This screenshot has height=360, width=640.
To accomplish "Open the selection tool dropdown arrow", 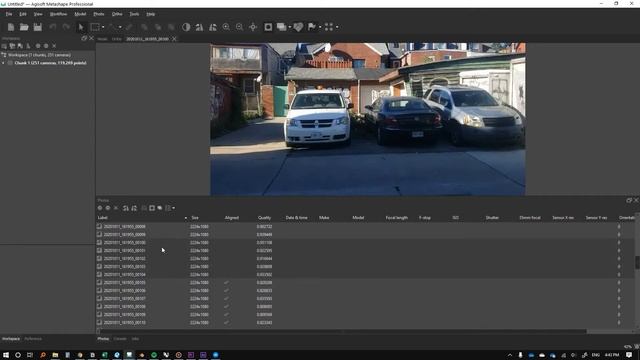I will point(103,27).
